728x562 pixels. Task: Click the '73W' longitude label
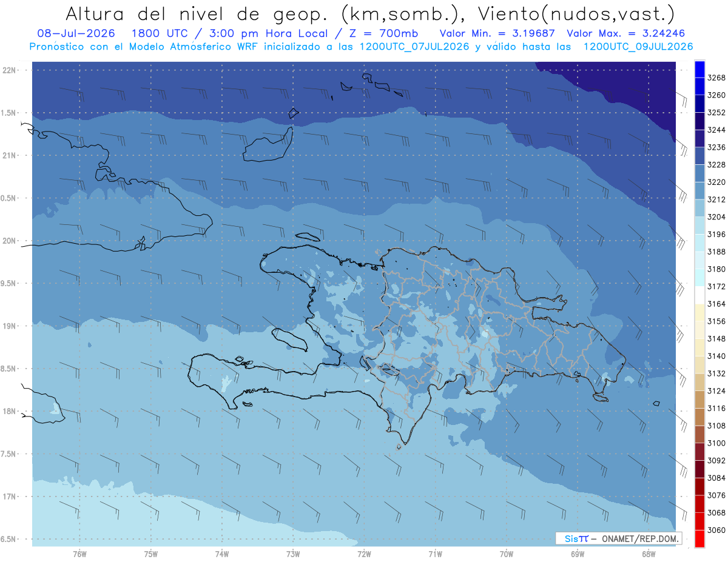coord(293,554)
